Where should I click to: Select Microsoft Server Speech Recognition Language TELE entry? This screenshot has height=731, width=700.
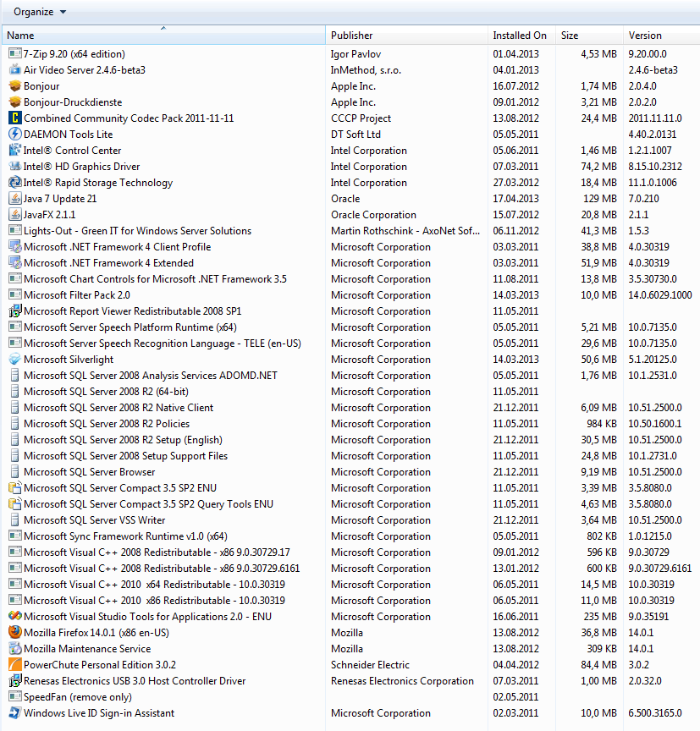pos(163,344)
